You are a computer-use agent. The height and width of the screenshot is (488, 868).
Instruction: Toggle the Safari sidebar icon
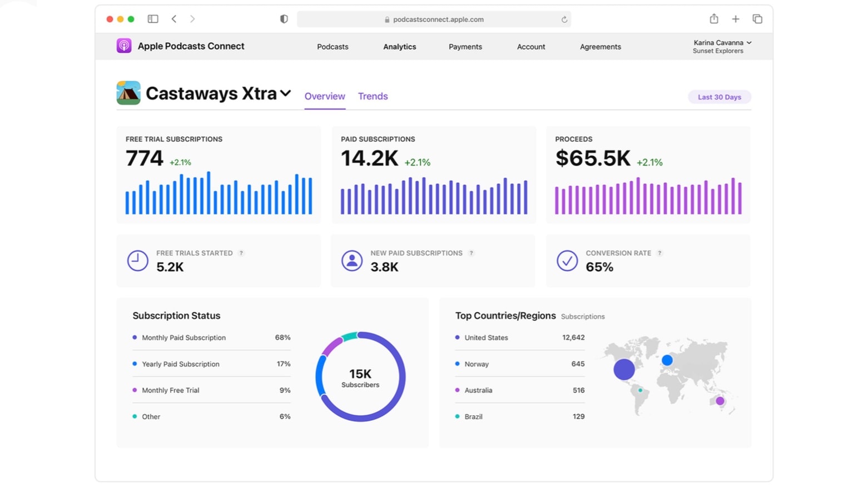(x=153, y=19)
